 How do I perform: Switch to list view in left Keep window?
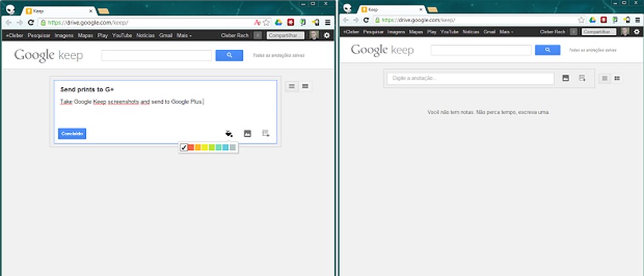point(292,86)
